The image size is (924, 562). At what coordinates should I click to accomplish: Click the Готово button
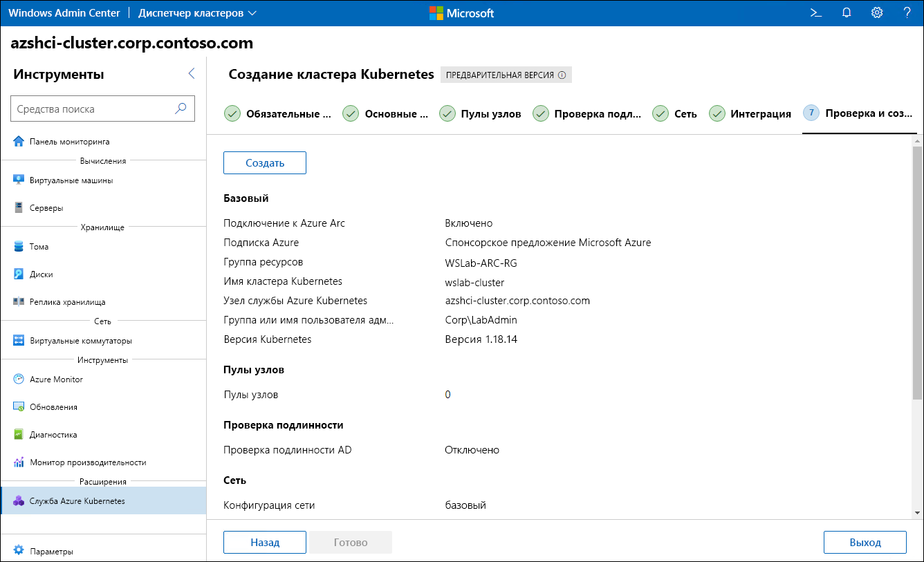click(351, 543)
